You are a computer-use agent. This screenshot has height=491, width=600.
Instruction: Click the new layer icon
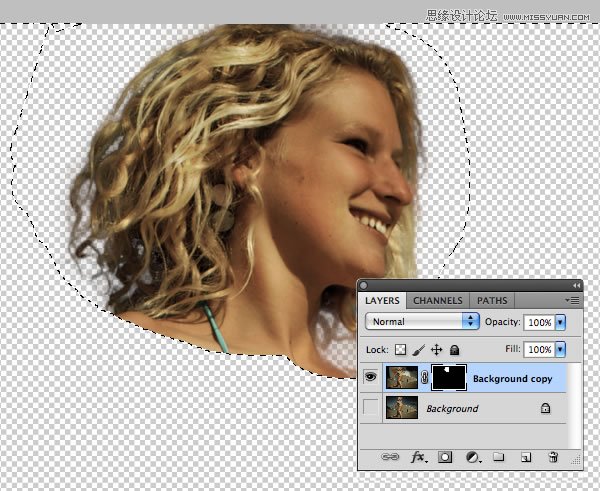pyautogui.click(x=525, y=456)
